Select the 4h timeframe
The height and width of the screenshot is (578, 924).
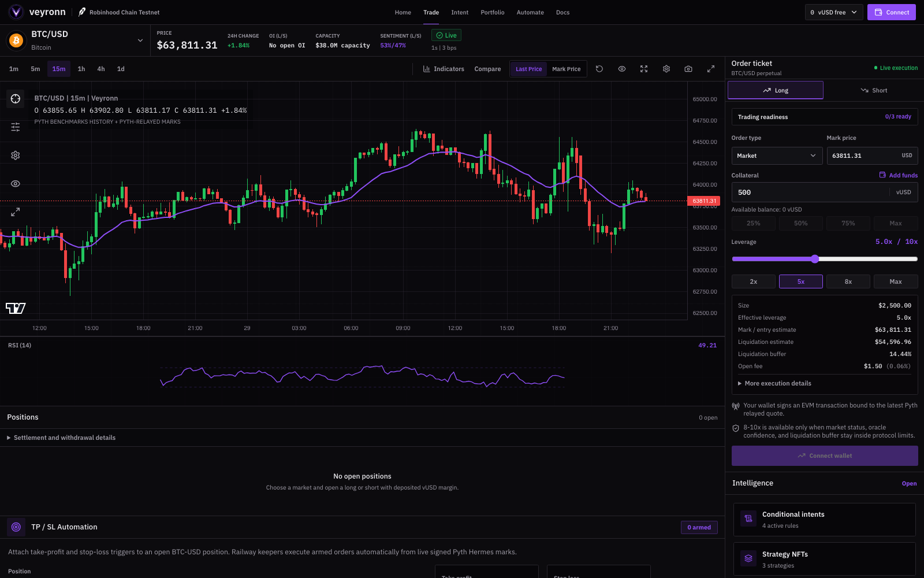click(101, 69)
